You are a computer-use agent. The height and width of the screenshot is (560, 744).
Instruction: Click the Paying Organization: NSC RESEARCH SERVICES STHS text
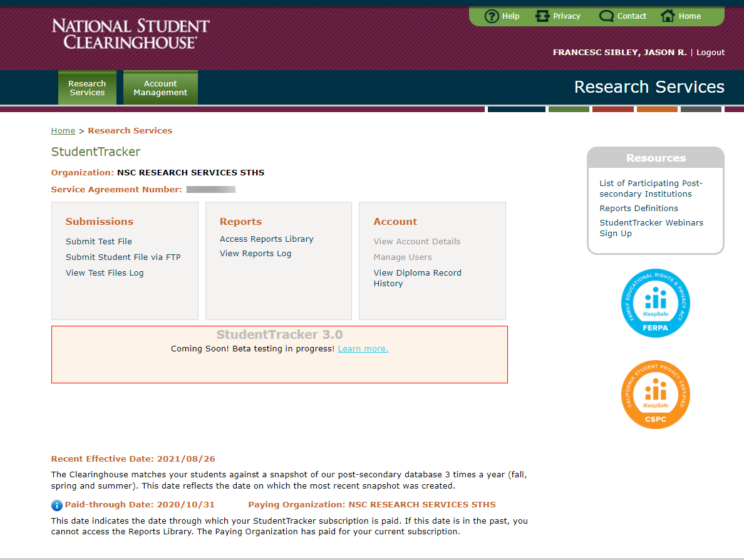click(371, 504)
